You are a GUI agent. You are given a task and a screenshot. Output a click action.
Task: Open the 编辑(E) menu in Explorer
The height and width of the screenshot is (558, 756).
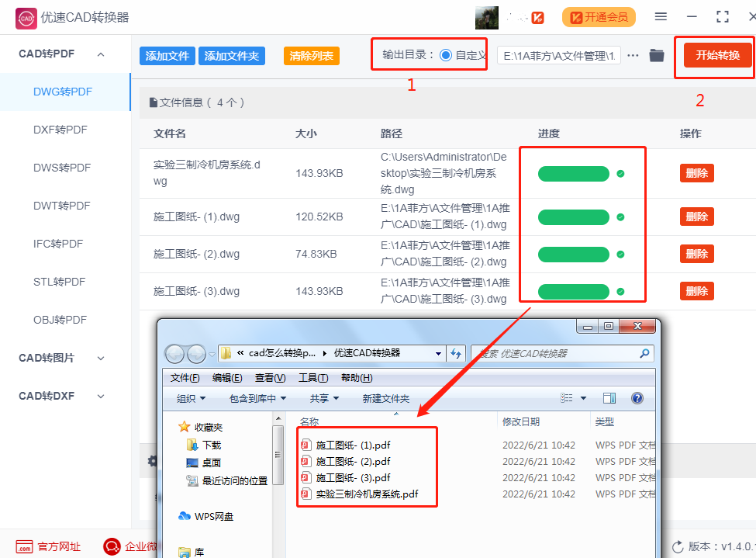click(x=227, y=378)
